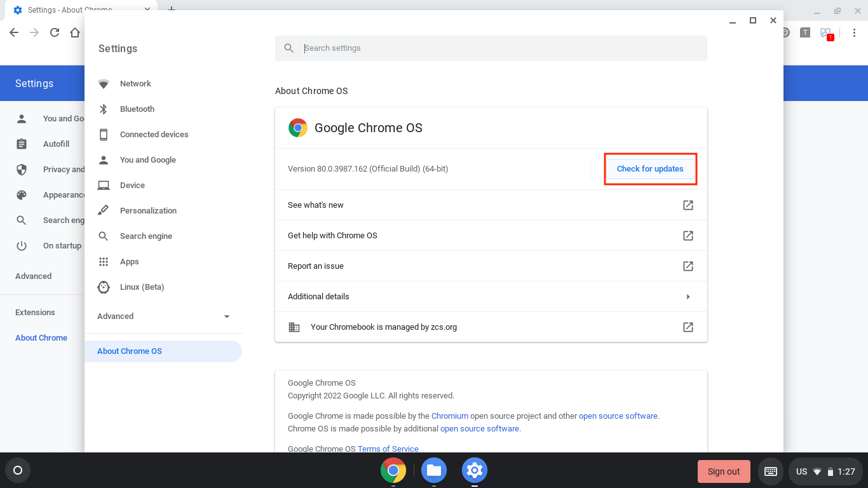The height and width of the screenshot is (488, 868).
Task: Select About Chrome OS sidebar item
Action: click(163, 351)
